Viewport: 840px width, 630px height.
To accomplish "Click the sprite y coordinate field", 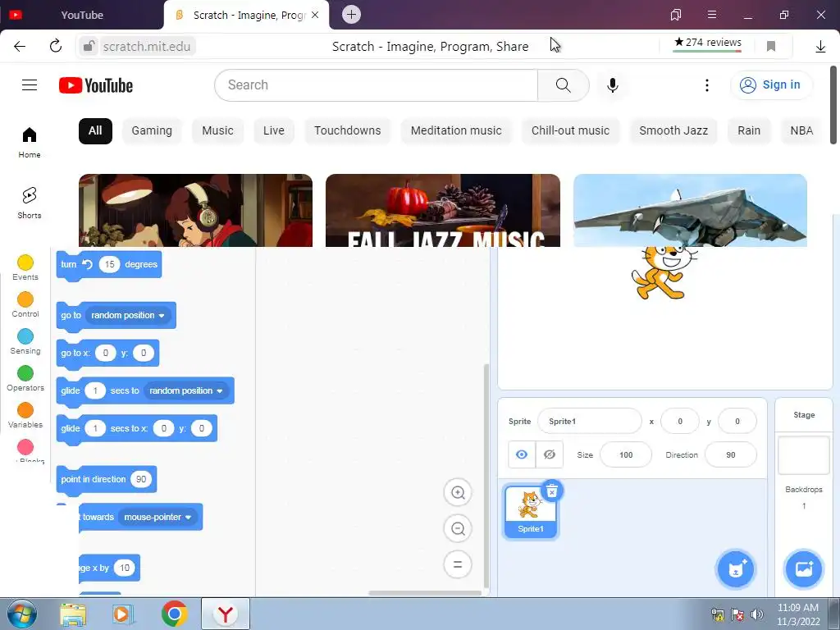I will click(x=737, y=421).
